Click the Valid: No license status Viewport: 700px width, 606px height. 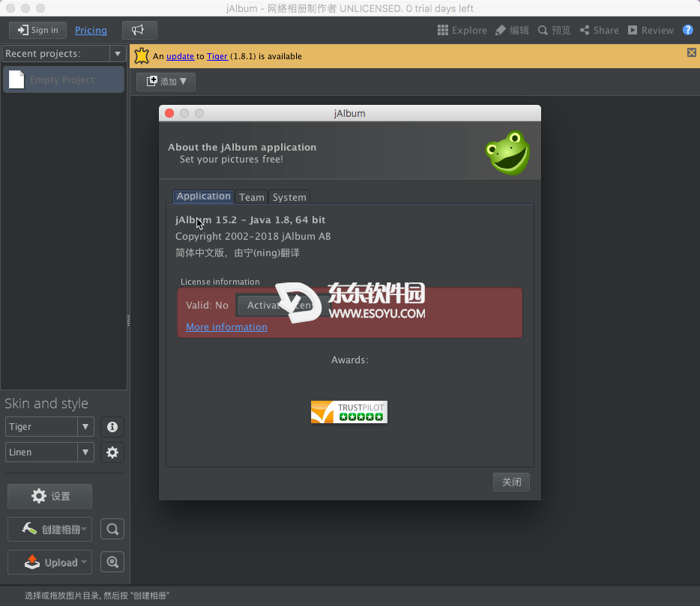(207, 305)
